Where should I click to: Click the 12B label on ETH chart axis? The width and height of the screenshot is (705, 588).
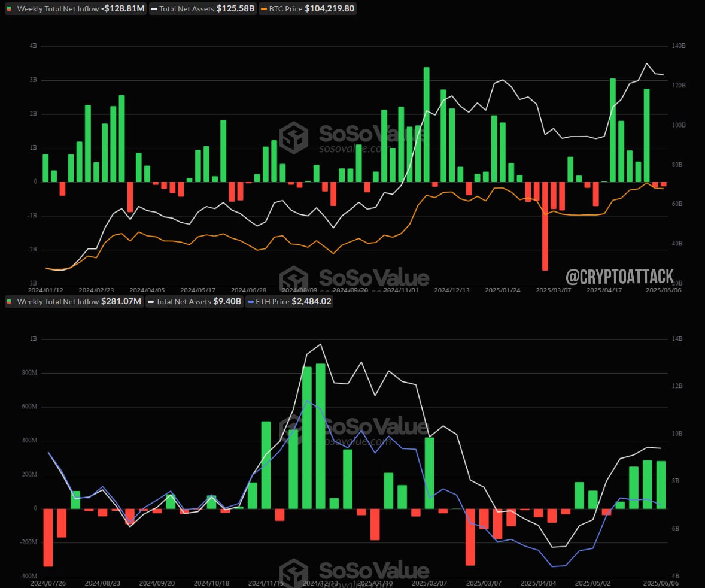[x=677, y=386]
